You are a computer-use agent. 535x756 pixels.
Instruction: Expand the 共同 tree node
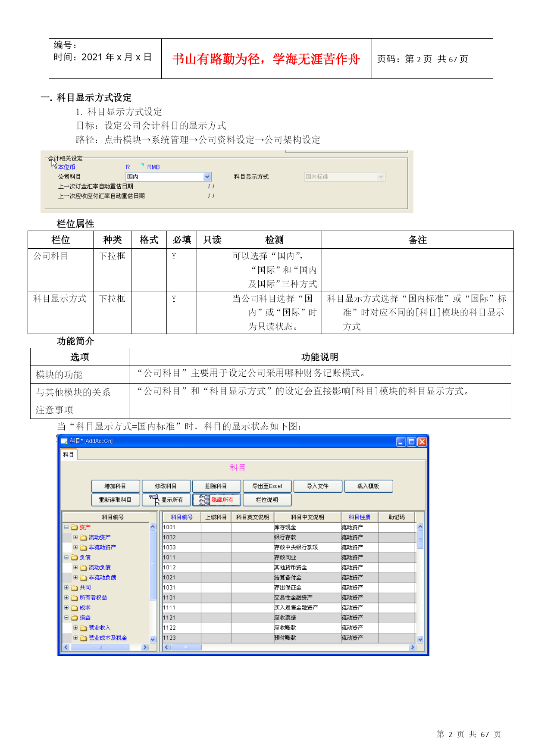pos(66,587)
